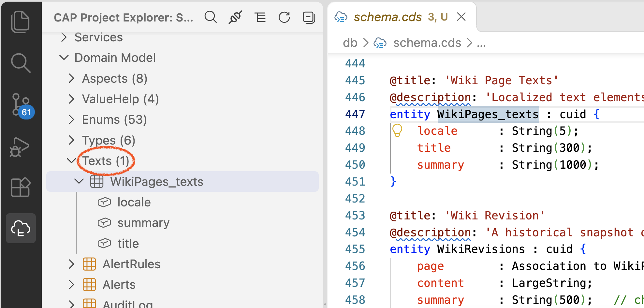The height and width of the screenshot is (308, 644).
Task: Expand the Services node
Action: click(x=64, y=37)
